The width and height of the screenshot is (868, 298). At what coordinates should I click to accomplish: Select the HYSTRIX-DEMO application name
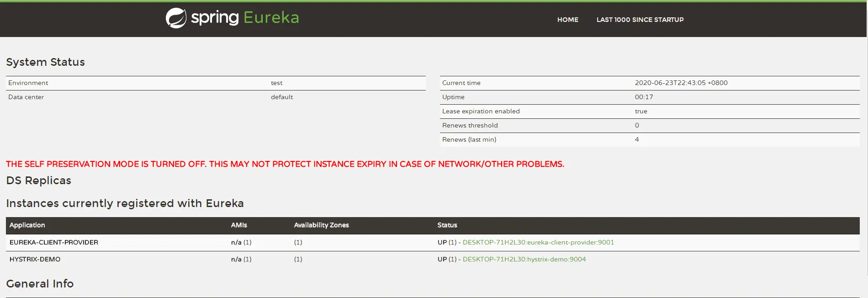[x=35, y=259]
